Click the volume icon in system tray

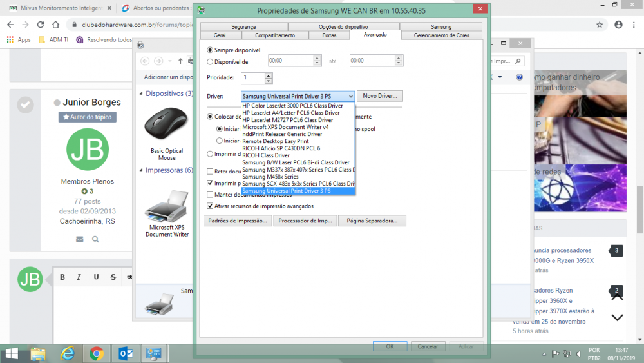coord(579,353)
